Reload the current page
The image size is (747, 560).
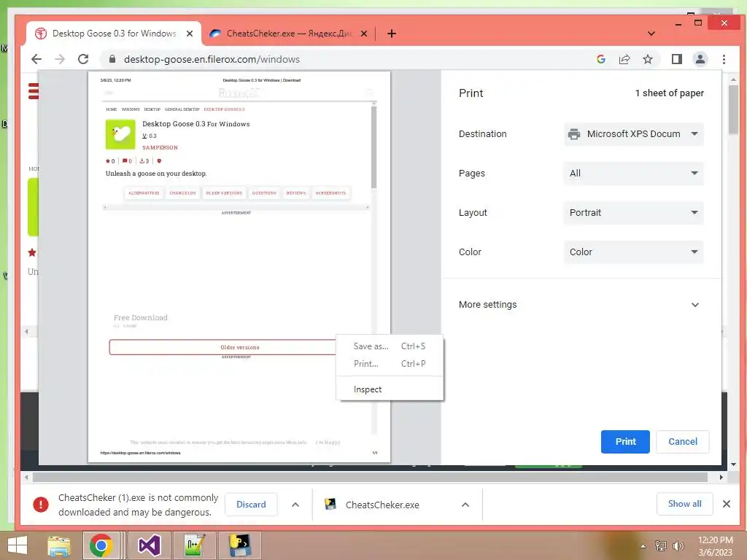point(83,59)
